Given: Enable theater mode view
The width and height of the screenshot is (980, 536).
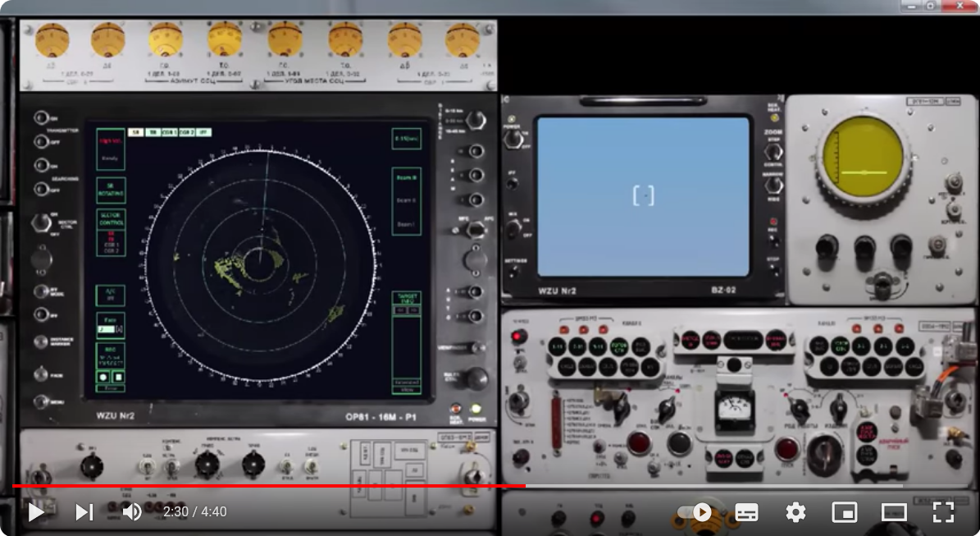Looking at the screenshot, I should pos(893,512).
